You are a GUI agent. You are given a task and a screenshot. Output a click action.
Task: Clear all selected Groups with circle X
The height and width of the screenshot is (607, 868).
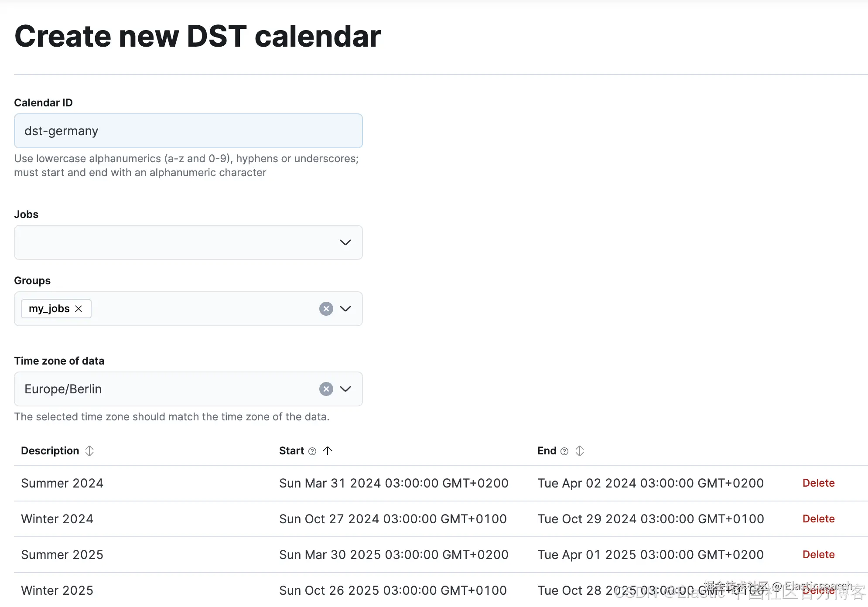point(326,309)
